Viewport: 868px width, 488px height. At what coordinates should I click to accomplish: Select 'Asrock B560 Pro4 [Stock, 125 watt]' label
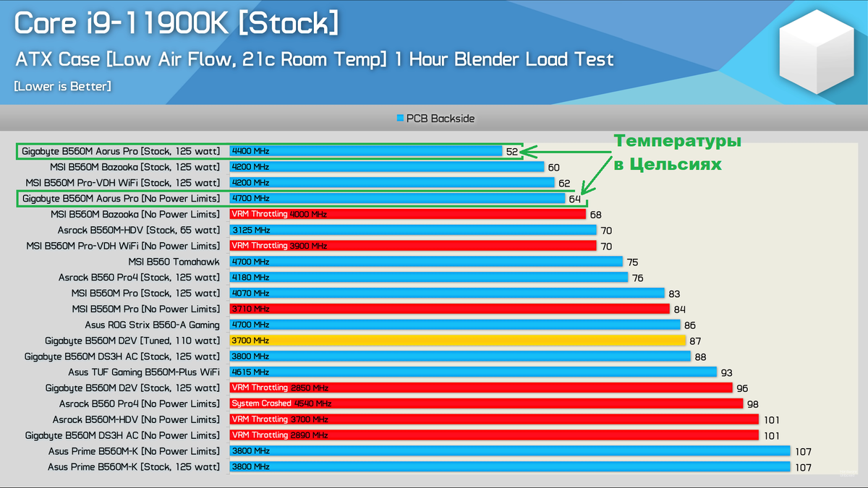(139, 278)
